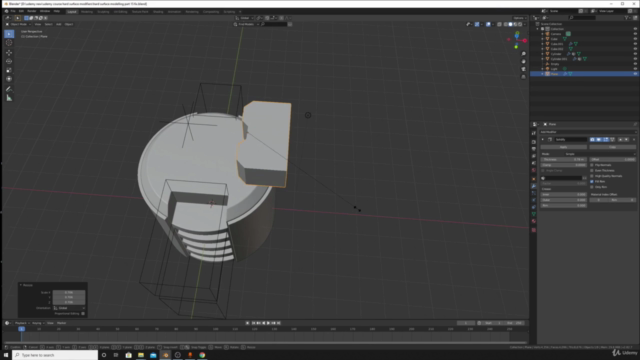Screen dimensions: 640x360
Task: Enable the Only Rim checkbox
Action: tap(592, 187)
